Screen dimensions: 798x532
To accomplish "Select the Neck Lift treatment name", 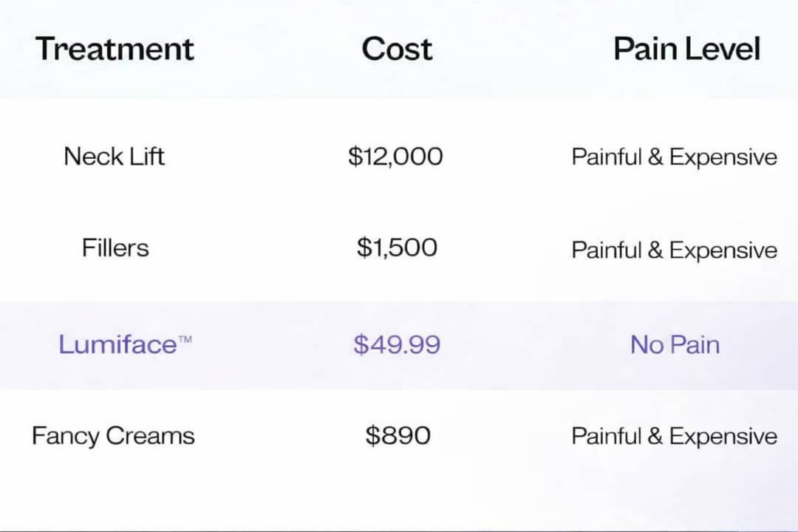I will pyautogui.click(x=115, y=156).
